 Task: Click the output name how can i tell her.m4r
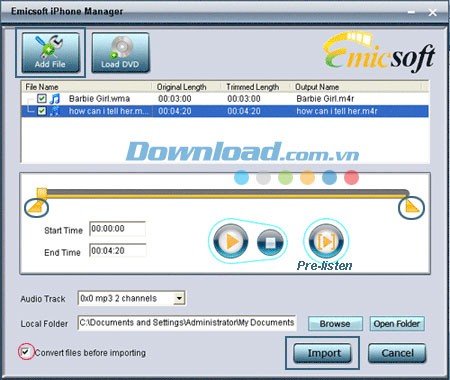337,111
